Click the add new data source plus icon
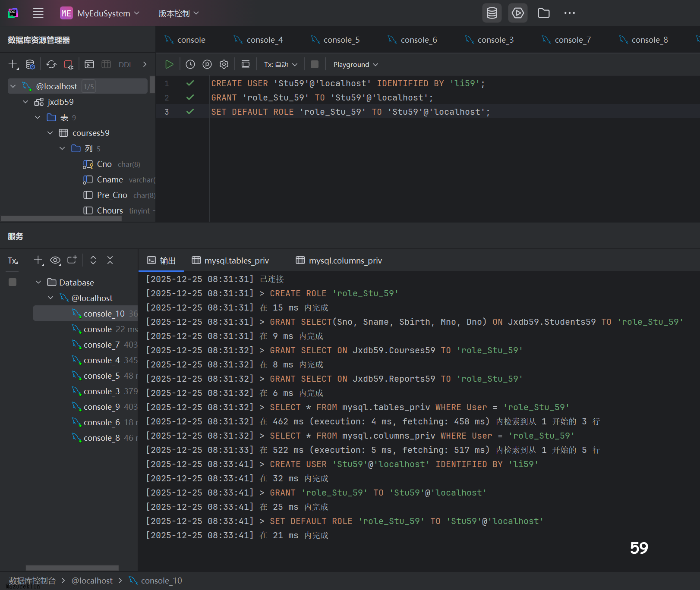This screenshot has height=590, width=700. [13, 64]
